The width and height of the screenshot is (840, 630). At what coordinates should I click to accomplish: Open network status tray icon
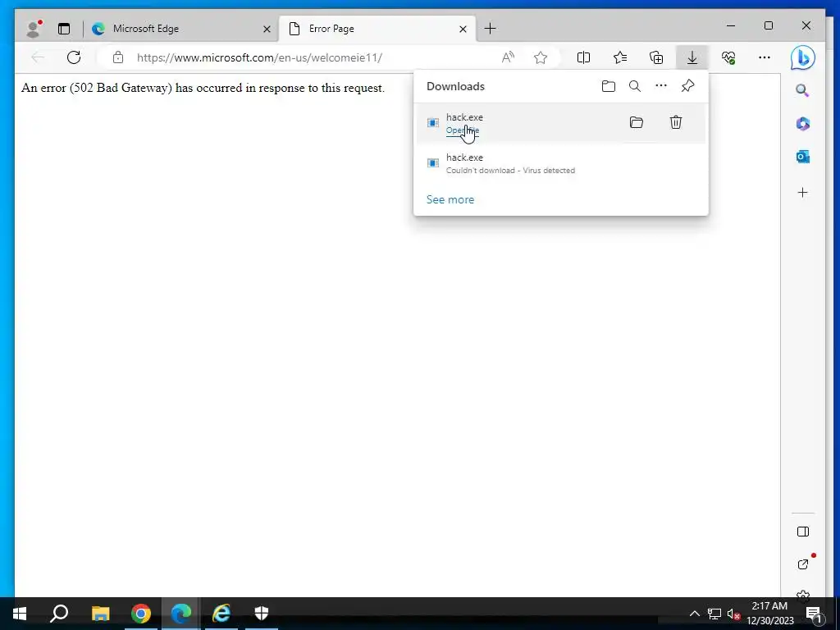click(x=714, y=614)
